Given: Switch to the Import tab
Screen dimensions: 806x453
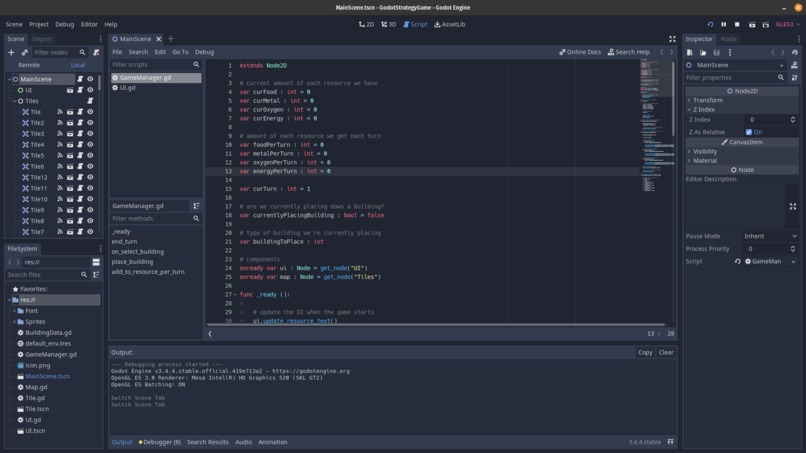Looking at the screenshot, I should coord(42,39).
